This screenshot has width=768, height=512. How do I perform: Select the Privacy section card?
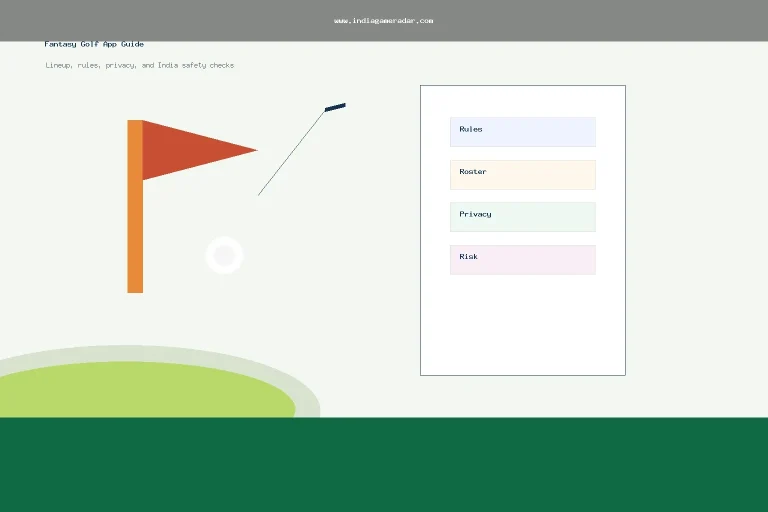point(523,217)
